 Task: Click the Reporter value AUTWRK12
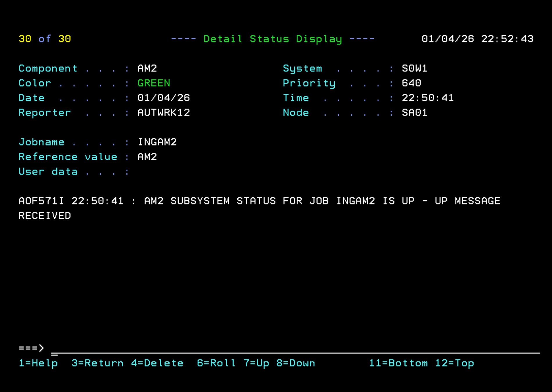[164, 113]
